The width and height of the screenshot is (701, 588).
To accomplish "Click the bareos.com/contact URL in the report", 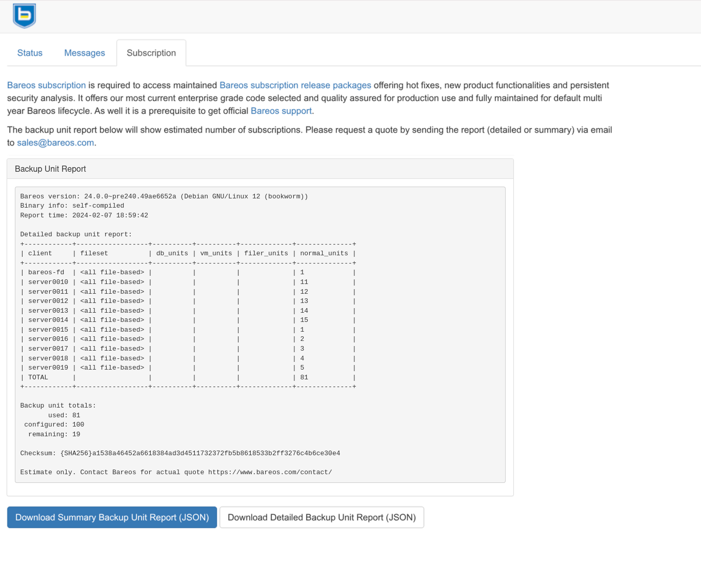I will (270, 472).
